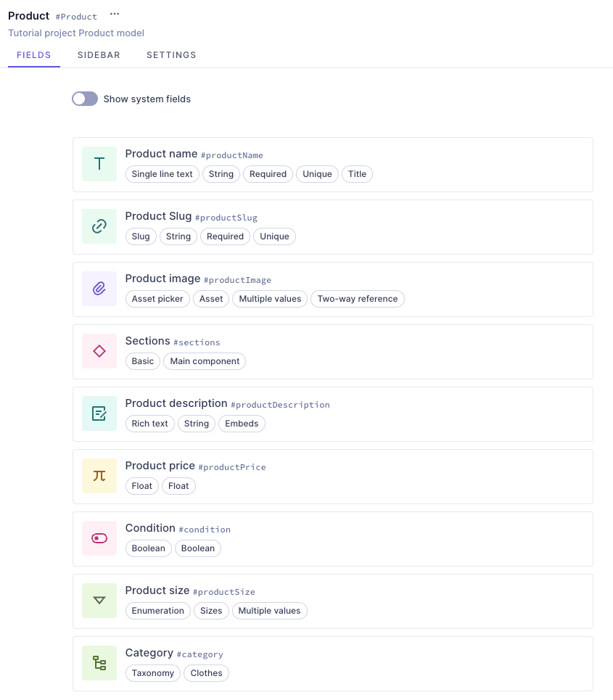613x700 pixels.
Task: Click the Unique badge on Product name
Action: [317, 174]
